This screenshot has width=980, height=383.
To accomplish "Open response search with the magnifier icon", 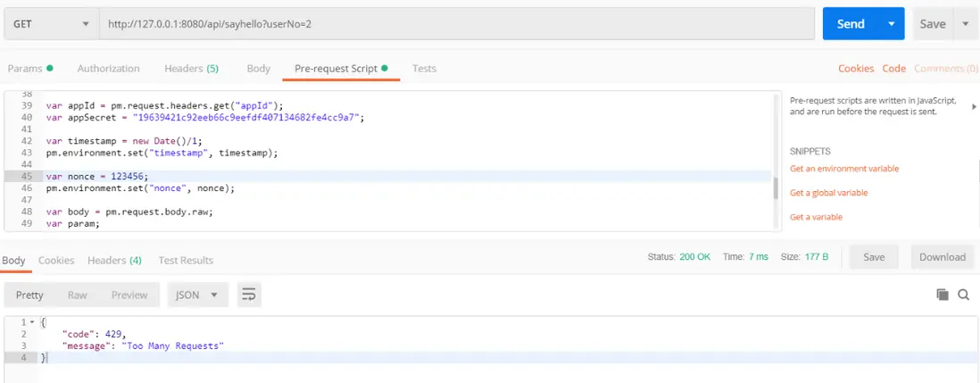I will (963, 295).
